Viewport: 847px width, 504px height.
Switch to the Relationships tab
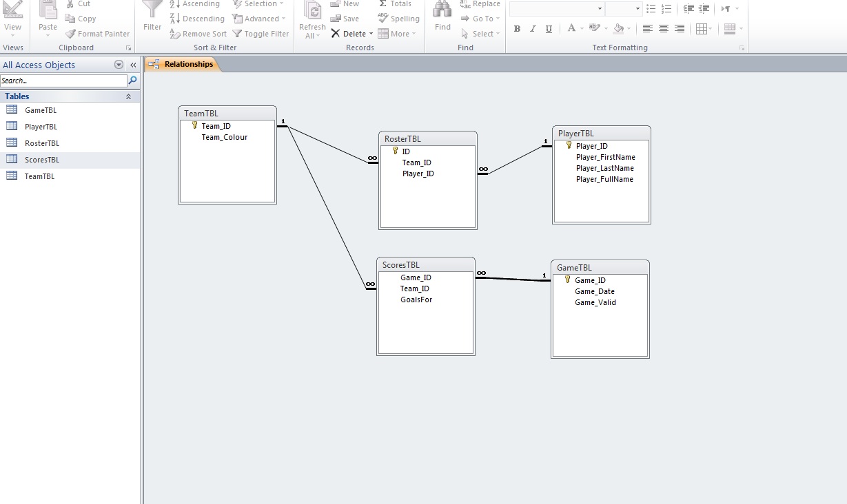click(181, 64)
